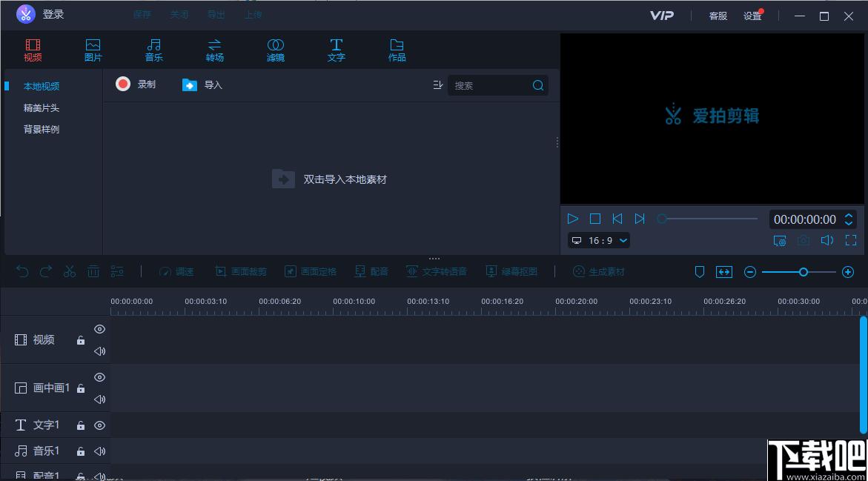
Task: Click the preview volume speaker icon
Action: point(827,240)
